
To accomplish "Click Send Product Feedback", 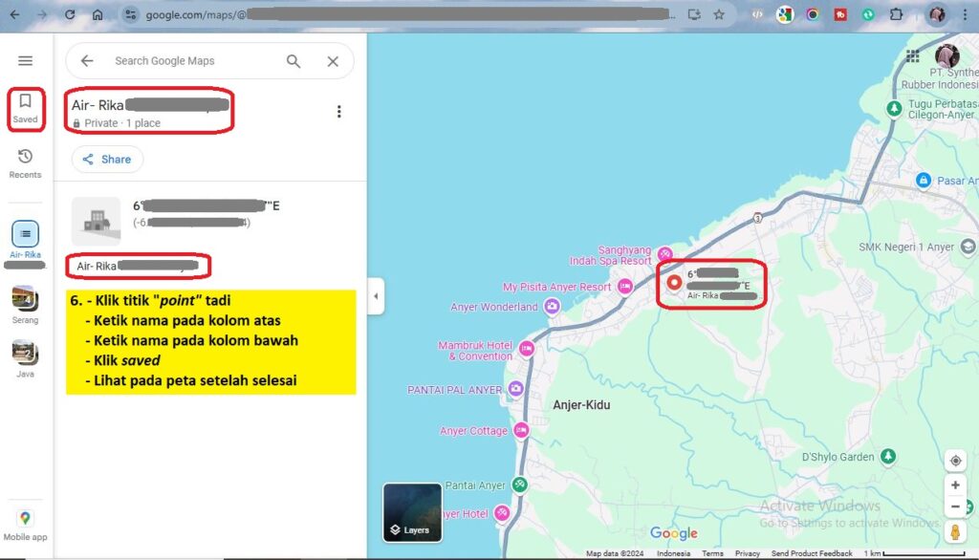I will [x=812, y=553].
